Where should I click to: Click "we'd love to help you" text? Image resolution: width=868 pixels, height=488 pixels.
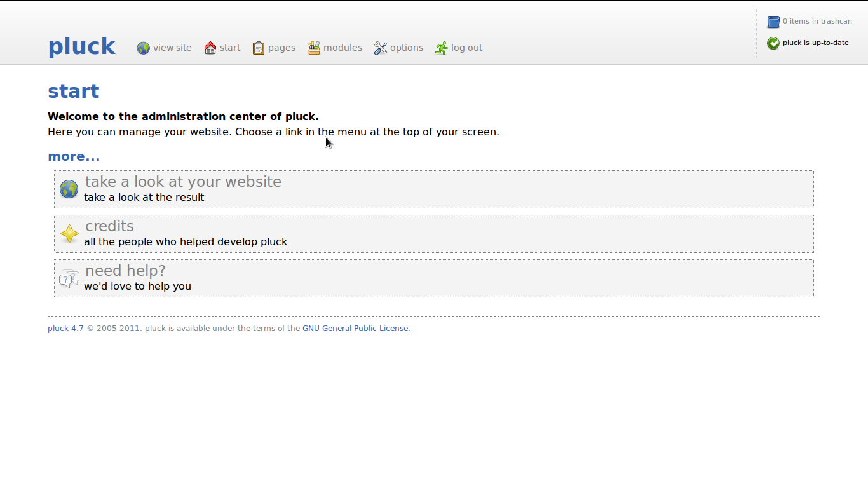point(137,286)
